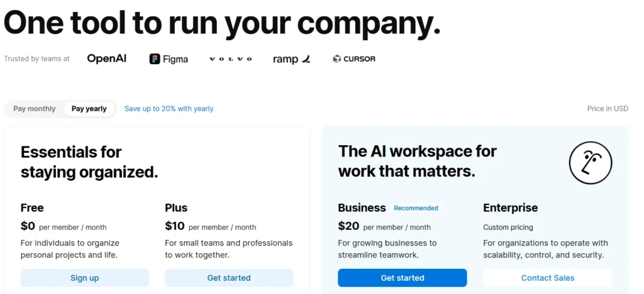Screen dimensions: 644x294
Task: Click the Cursor cube logo
Action: (x=337, y=59)
